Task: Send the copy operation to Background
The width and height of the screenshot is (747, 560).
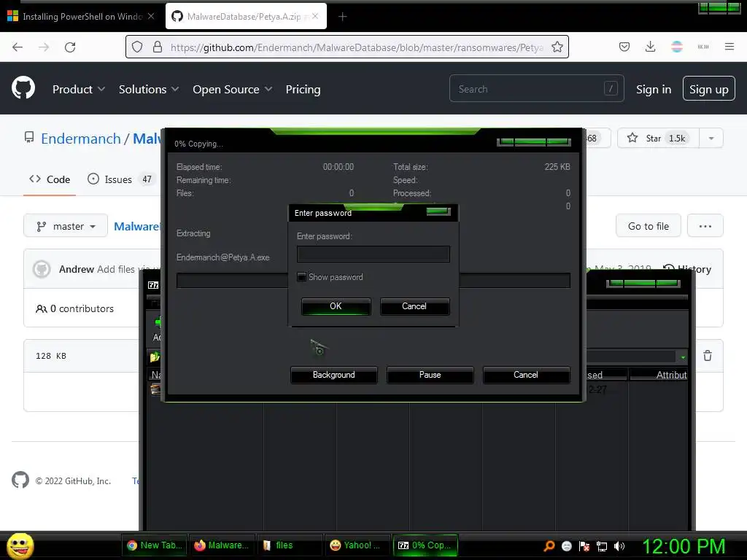Action: point(333,375)
